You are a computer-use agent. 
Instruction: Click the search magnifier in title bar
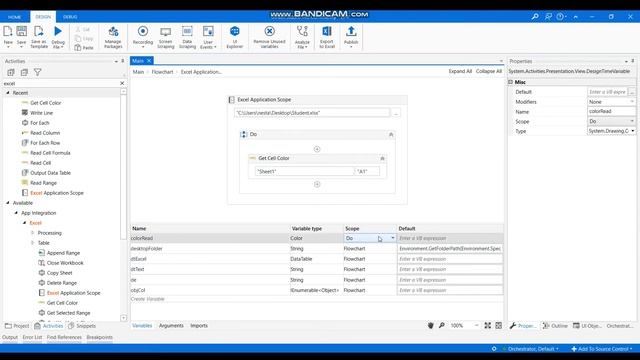pyautogui.click(x=535, y=17)
